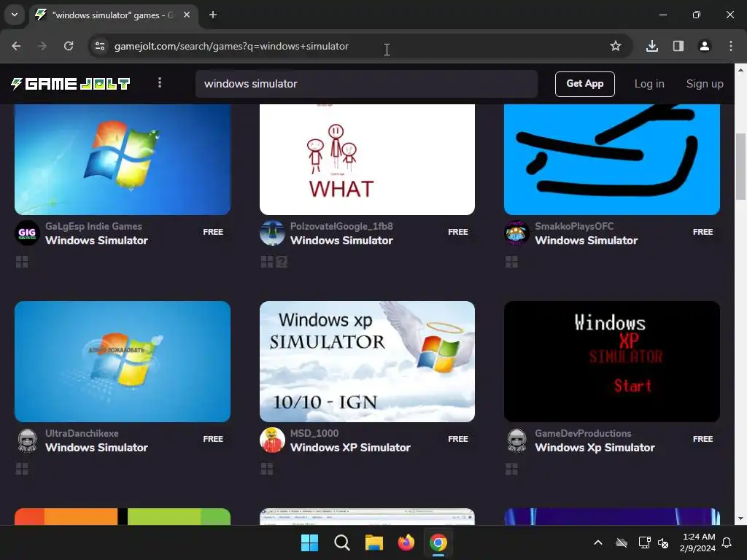Click FREE label on MSD_1000 game

[458, 439]
